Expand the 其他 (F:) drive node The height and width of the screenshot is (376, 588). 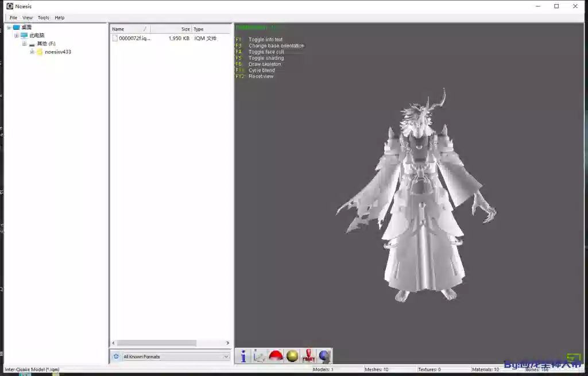pyautogui.click(x=24, y=44)
